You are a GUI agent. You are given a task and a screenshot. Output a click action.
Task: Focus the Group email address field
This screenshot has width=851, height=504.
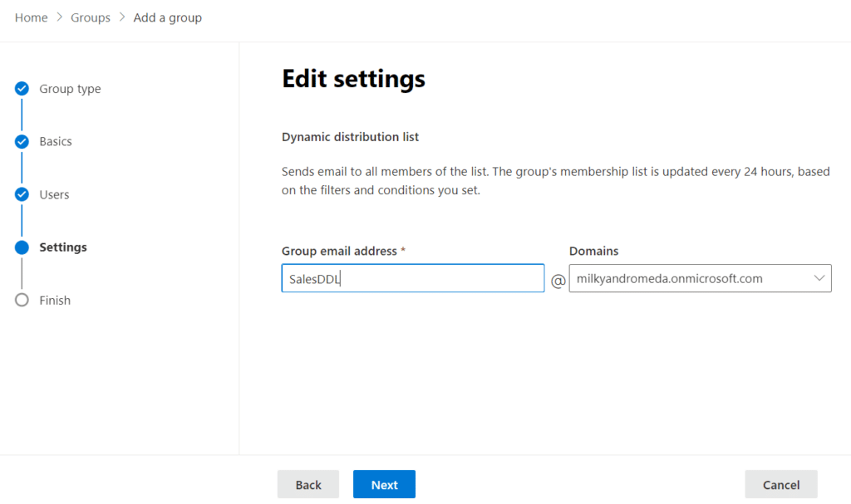point(412,279)
